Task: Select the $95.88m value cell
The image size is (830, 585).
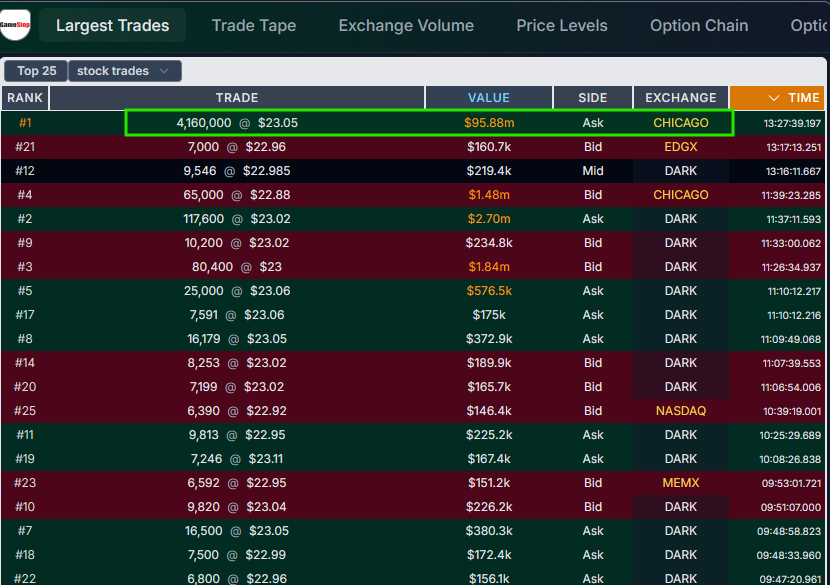Action: [489, 123]
